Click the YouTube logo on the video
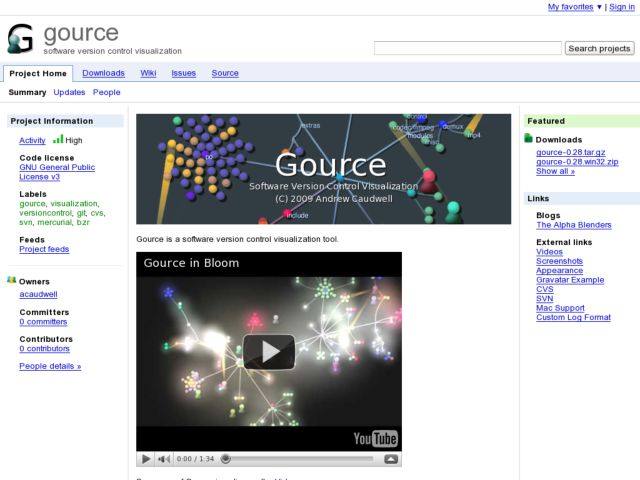The height and width of the screenshot is (480, 640). 375,438
